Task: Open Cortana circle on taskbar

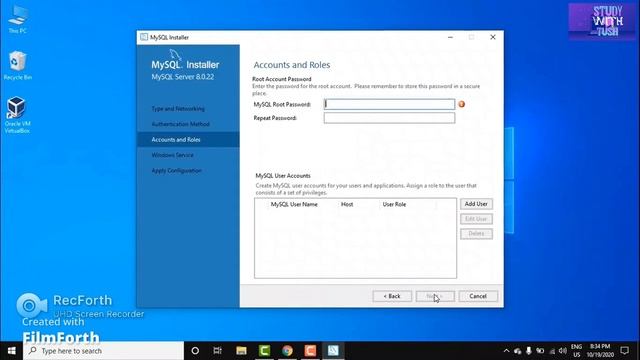Action: pyautogui.click(x=195, y=351)
